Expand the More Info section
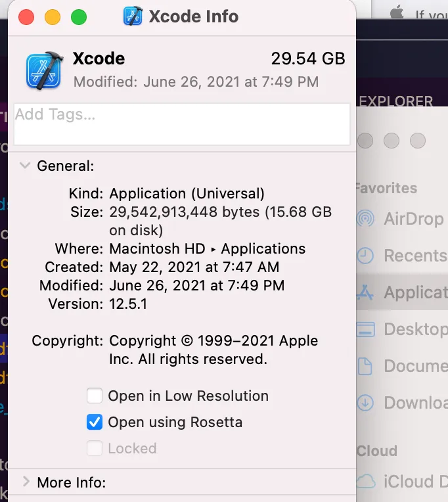The height and width of the screenshot is (502, 448). [x=26, y=482]
